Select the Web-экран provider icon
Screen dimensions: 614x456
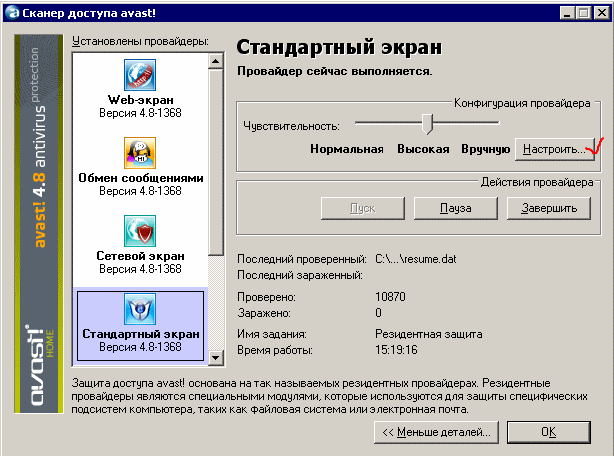tap(140, 75)
